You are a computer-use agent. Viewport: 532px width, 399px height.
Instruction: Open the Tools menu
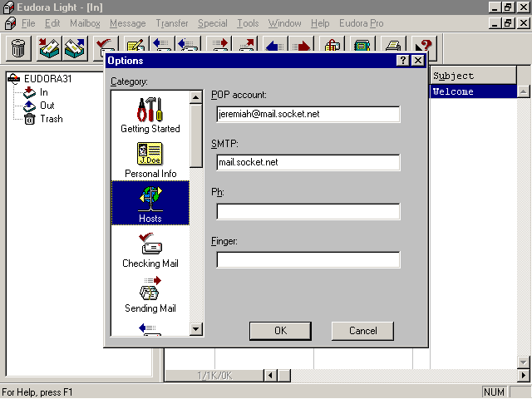pyautogui.click(x=248, y=23)
